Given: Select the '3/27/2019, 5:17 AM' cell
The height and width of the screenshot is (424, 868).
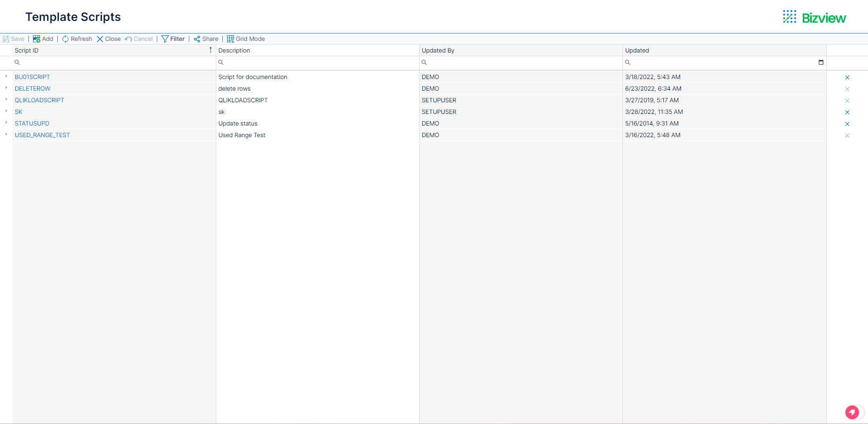Looking at the screenshot, I should tap(724, 100).
